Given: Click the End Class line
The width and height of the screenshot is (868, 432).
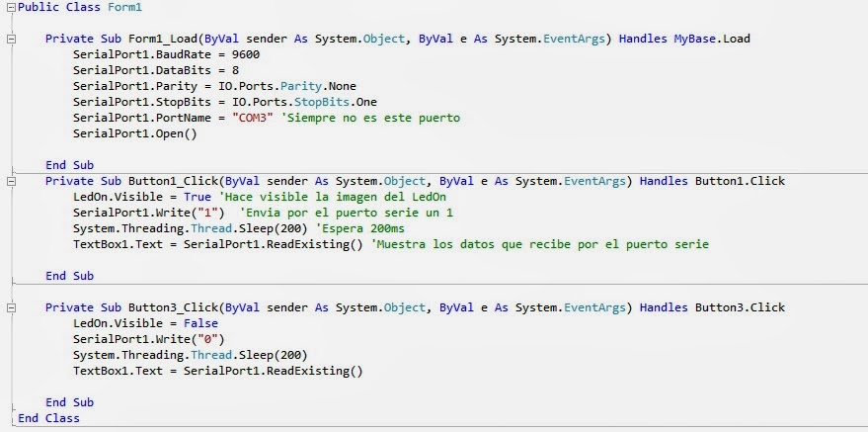Looking at the screenshot, I should point(48,418).
